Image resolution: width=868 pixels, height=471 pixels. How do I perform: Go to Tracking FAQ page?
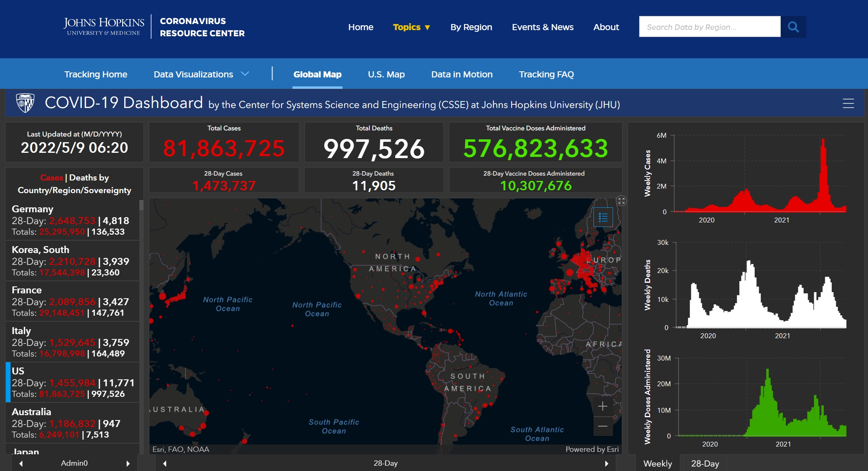(546, 74)
